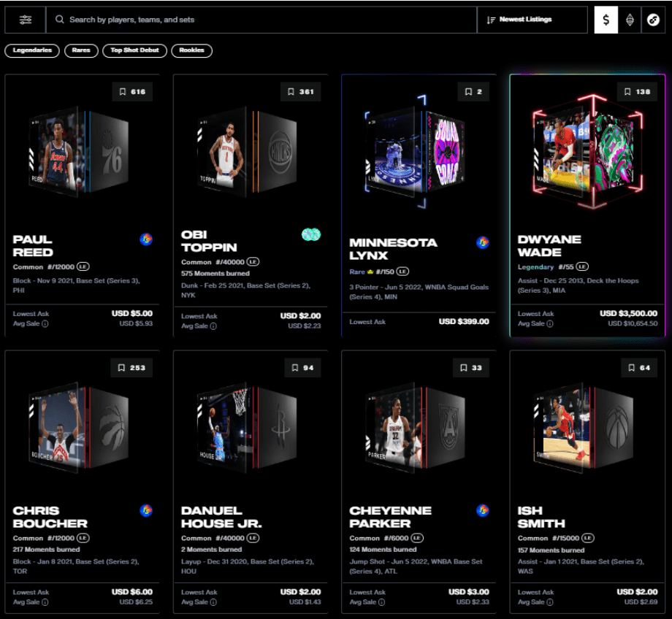Open Cheyenne Parker moment cube thumbnail

[415, 428]
